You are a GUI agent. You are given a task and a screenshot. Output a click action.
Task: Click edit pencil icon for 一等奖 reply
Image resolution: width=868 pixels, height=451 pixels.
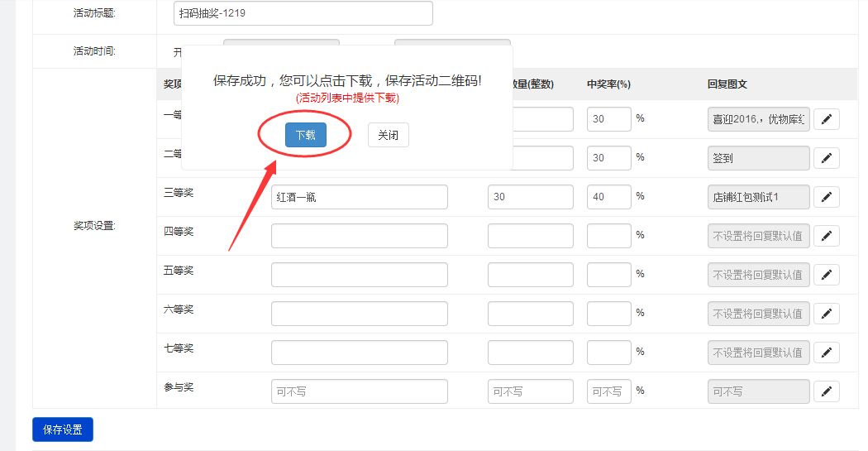[x=826, y=119]
